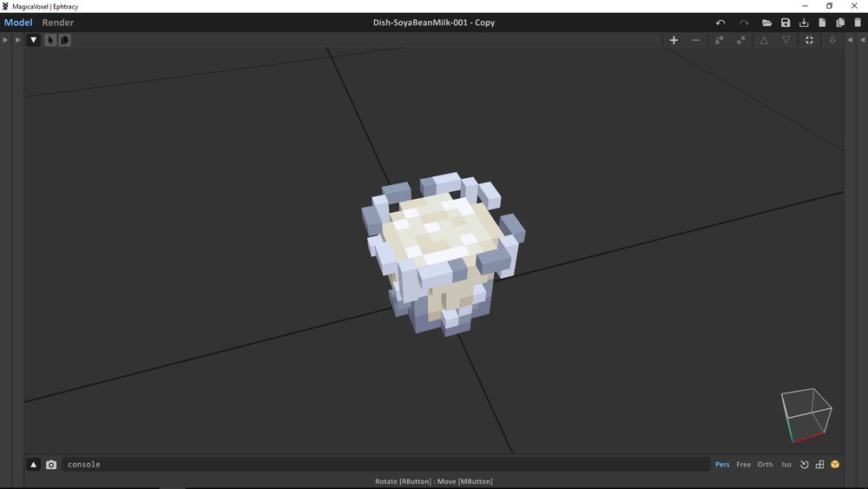Create a new project with the blank page icon
Screen dimensions: 868x489
pos(822,23)
